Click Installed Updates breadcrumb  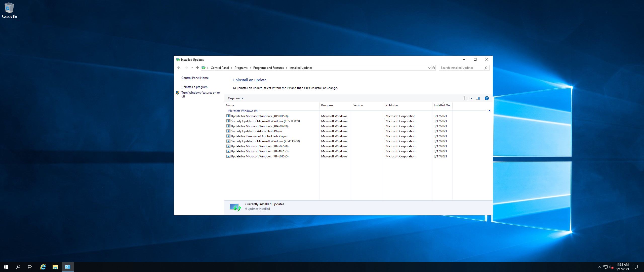click(301, 68)
